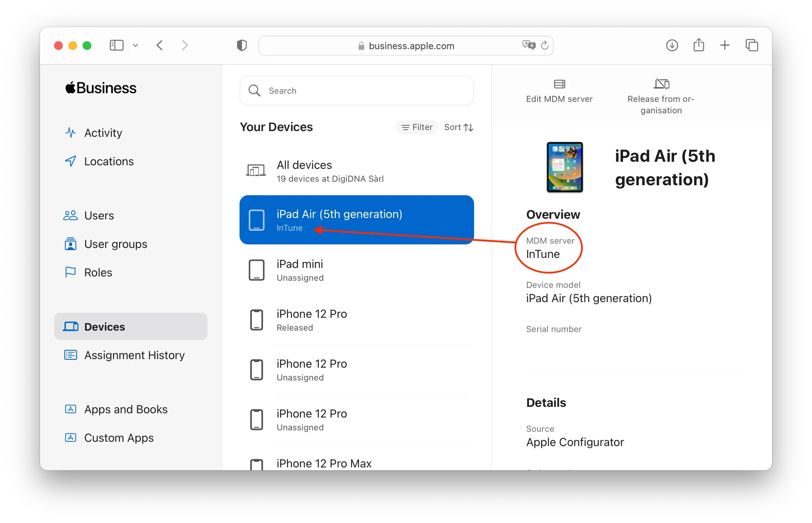Open tab overview icon
812x523 pixels.
point(752,46)
